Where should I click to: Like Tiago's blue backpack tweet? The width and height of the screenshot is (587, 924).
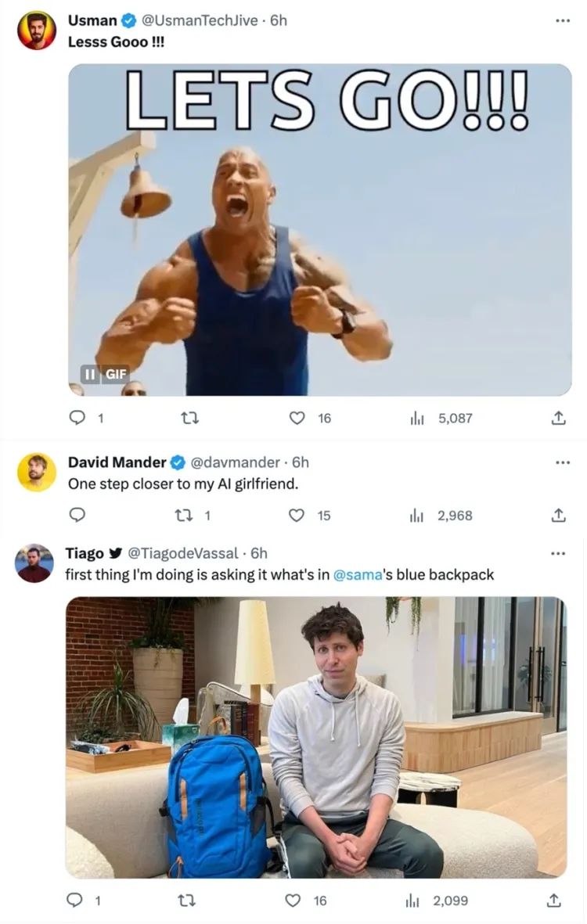294,901
